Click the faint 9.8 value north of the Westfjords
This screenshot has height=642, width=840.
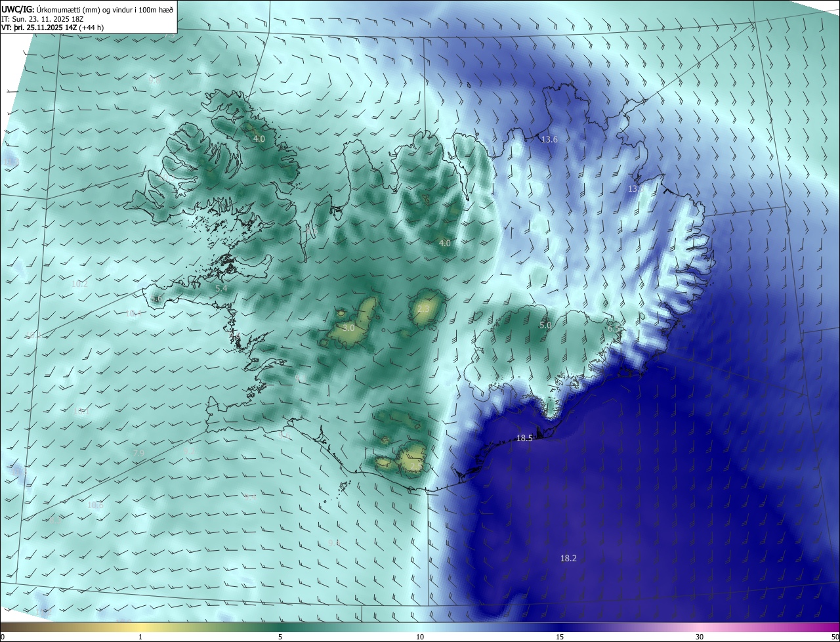click(154, 80)
